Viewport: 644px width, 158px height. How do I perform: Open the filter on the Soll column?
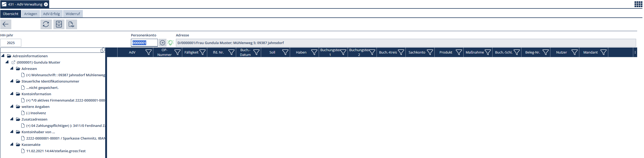[285, 52]
